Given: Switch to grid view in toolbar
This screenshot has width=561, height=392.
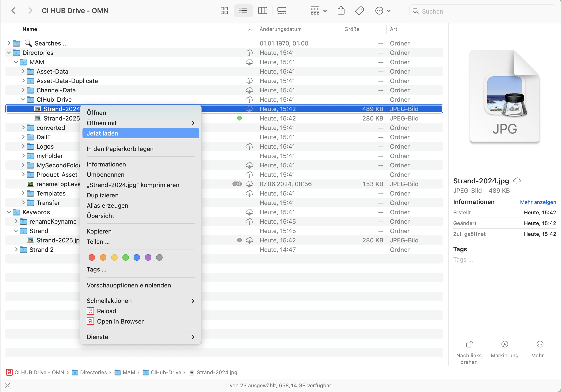Looking at the screenshot, I should click(224, 11).
